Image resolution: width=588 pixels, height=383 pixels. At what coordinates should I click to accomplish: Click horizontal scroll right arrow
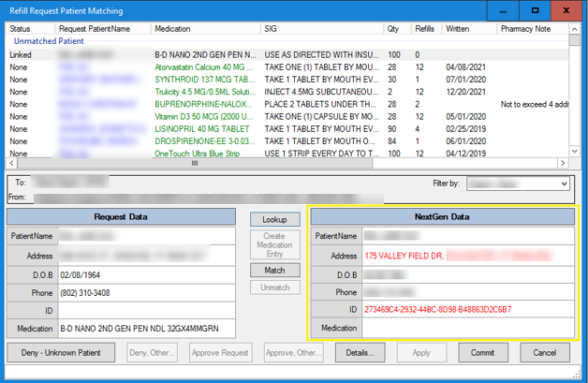pyautogui.click(x=562, y=163)
